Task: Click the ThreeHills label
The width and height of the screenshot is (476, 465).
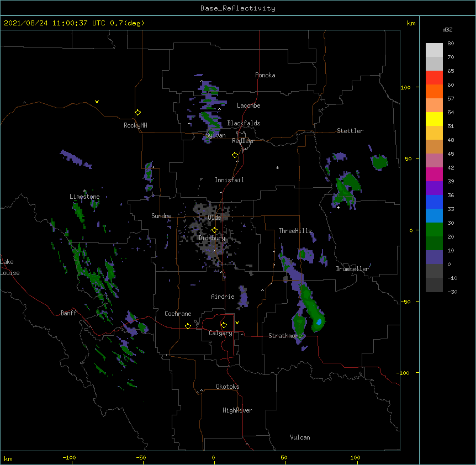Action: click(295, 231)
